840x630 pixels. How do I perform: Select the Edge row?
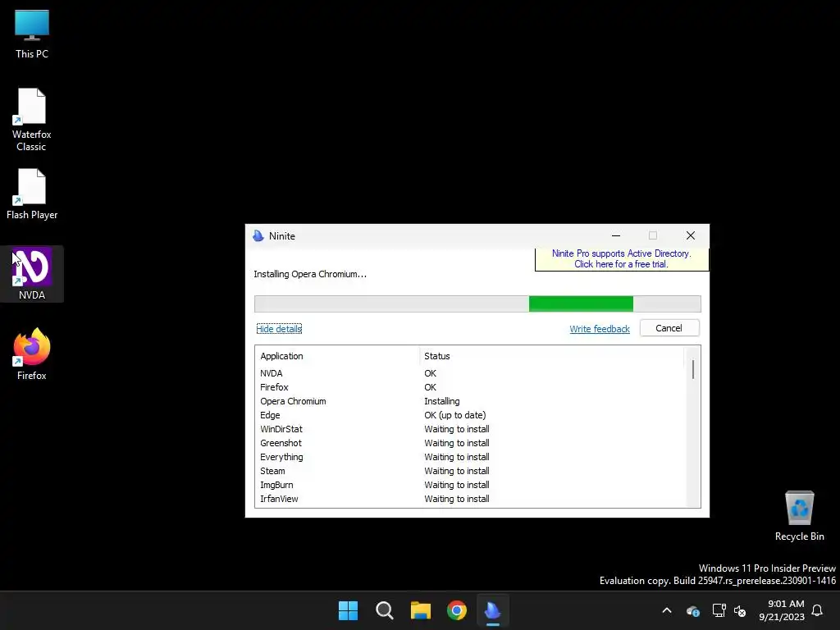coord(470,414)
